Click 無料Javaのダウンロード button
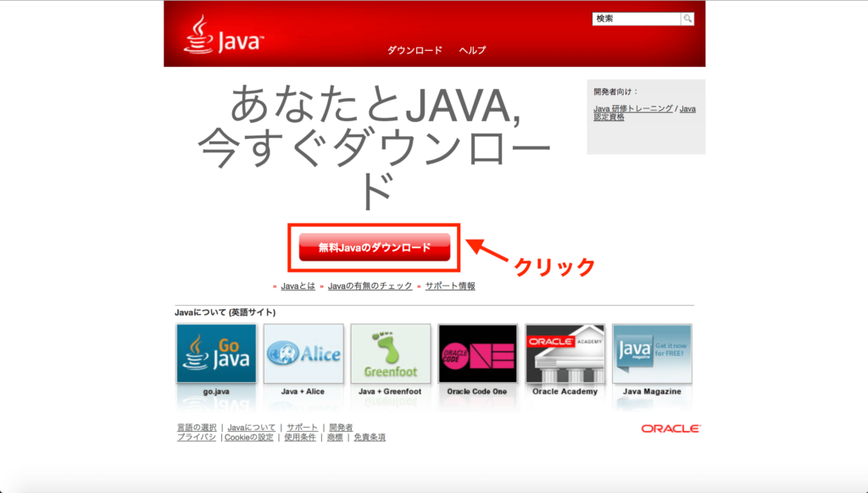This screenshot has height=493, width=868. click(x=375, y=247)
